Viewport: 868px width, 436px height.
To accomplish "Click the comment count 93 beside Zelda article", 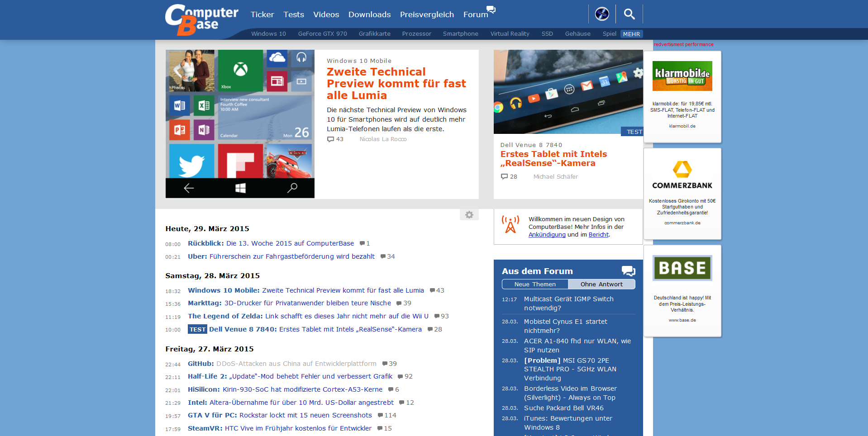I will pyautogui.click(x=442, y=316).
